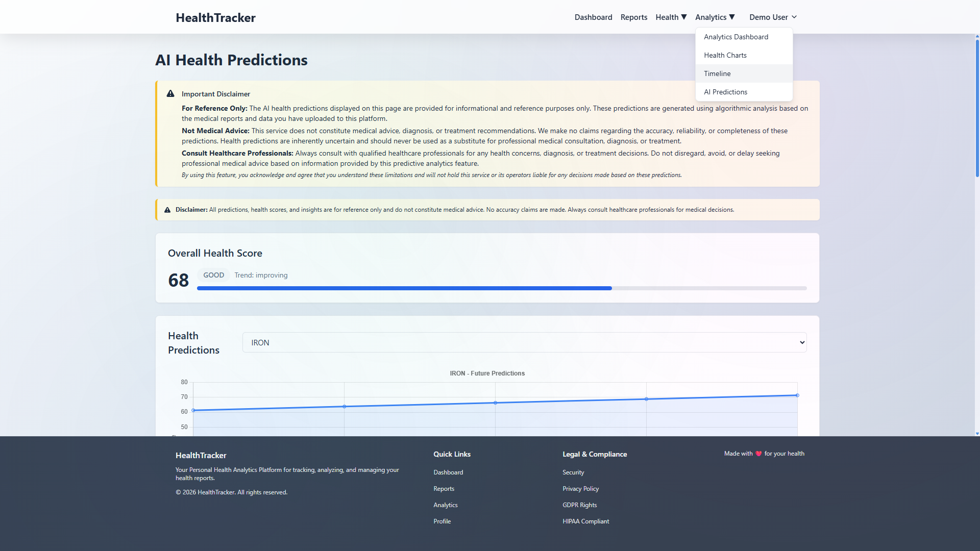Click the warning icon in Important Disclaimer
The width and height of the screenshot is (980, 551).
tap(170, 94)
